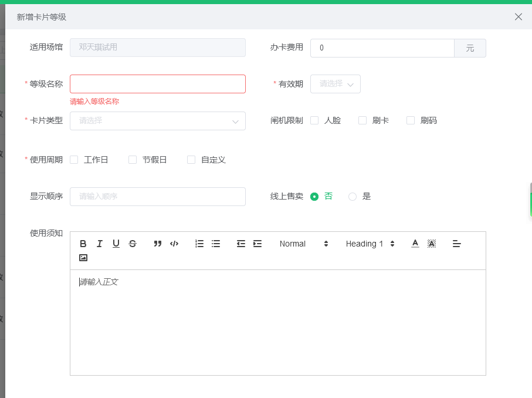Insert a blockquote in the editor
The image size is (532, 398).
point(157,244)
